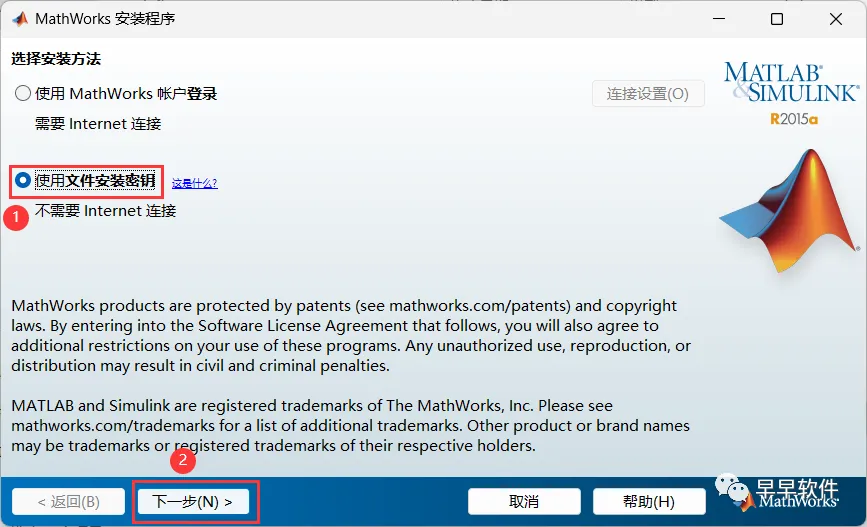
Task: Click the 连接设置(O) button
Action: click(x=648, y=93)
